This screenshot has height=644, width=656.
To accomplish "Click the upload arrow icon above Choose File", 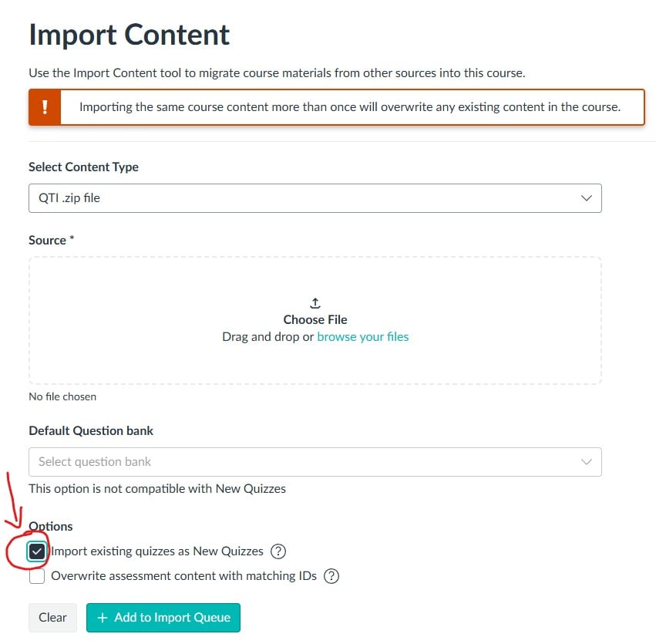I will point(315,303).
